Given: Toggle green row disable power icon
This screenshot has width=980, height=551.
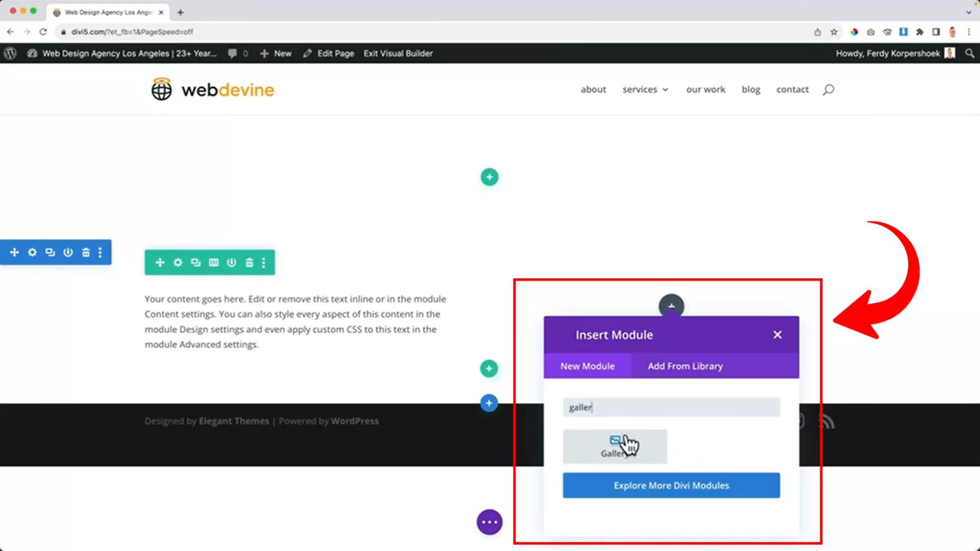Looking at the screenshot, I should 231,263.
